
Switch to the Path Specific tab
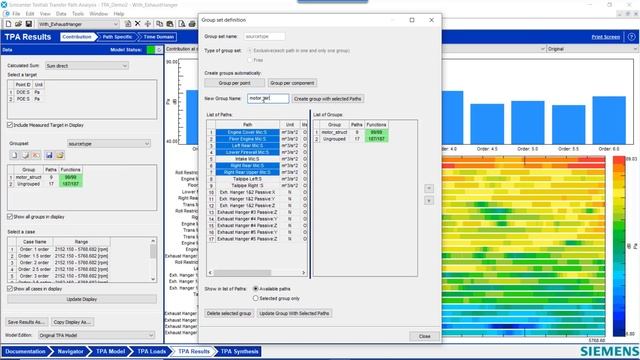pyautogui.click(x=117, y=37)
